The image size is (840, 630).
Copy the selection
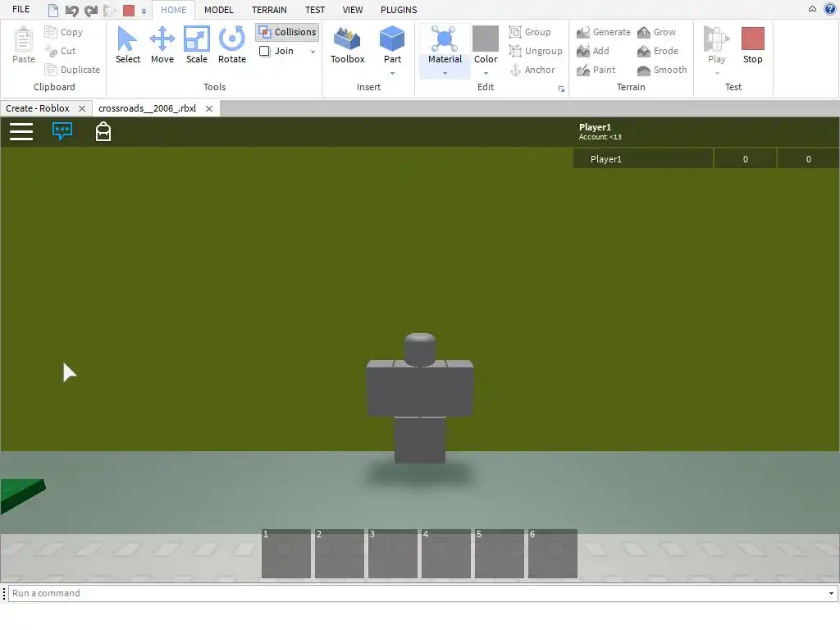pyautogui.click(x=64, y=32)
